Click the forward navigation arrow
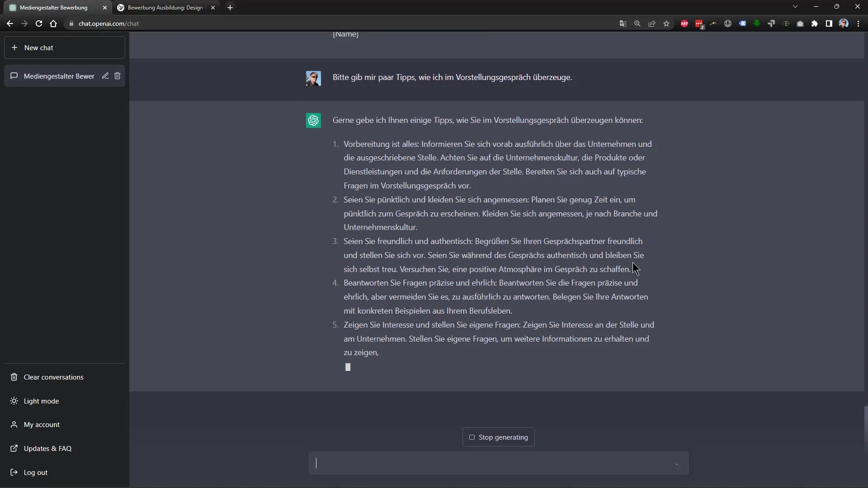Image resolution: width=868 pixels, height=488 pixels. [24, 23]
